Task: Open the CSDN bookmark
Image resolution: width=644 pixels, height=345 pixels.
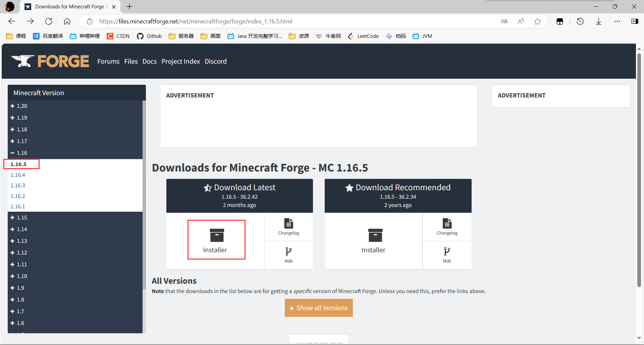Action: click(118, 36)
